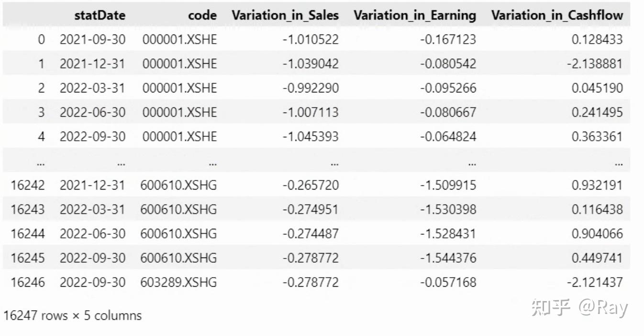This screenshot has height=336, width=644.
Task: Click the ellipsis under the statDate column
Action: (x=121, y=164)
